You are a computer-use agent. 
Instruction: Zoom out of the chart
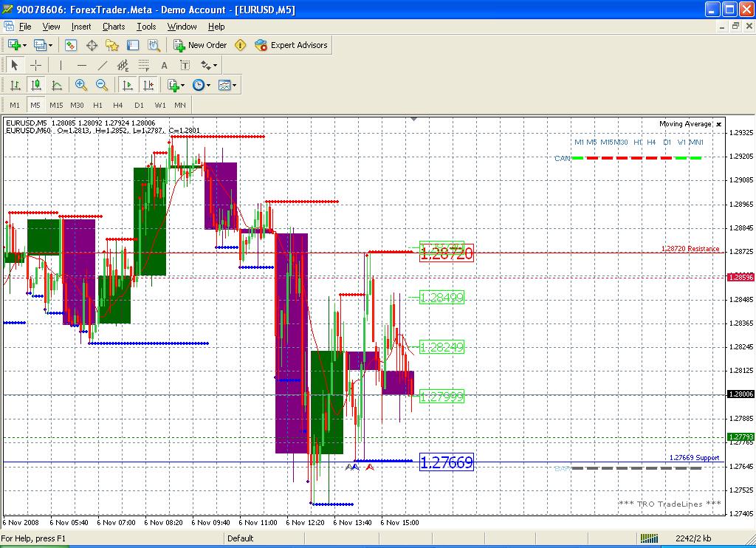[102, 85]
